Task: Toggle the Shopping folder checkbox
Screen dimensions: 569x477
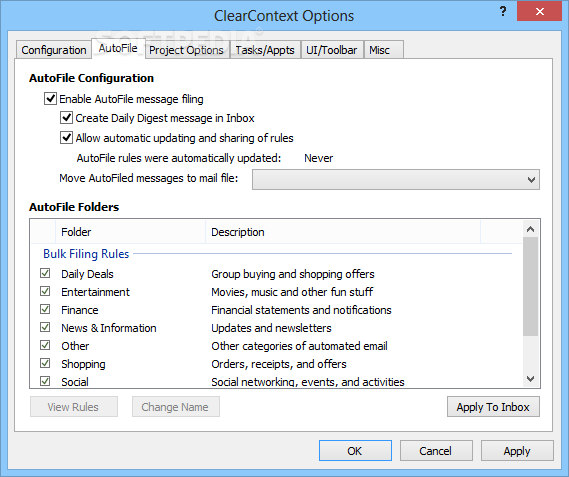Action: pyautogui.click(x=45, y=363)
